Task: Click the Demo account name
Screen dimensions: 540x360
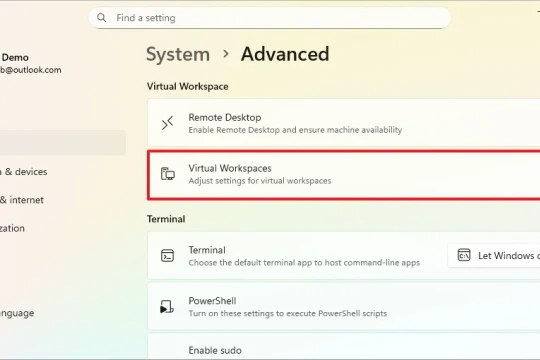Action: pyautogui.click(x=15, y=58)
